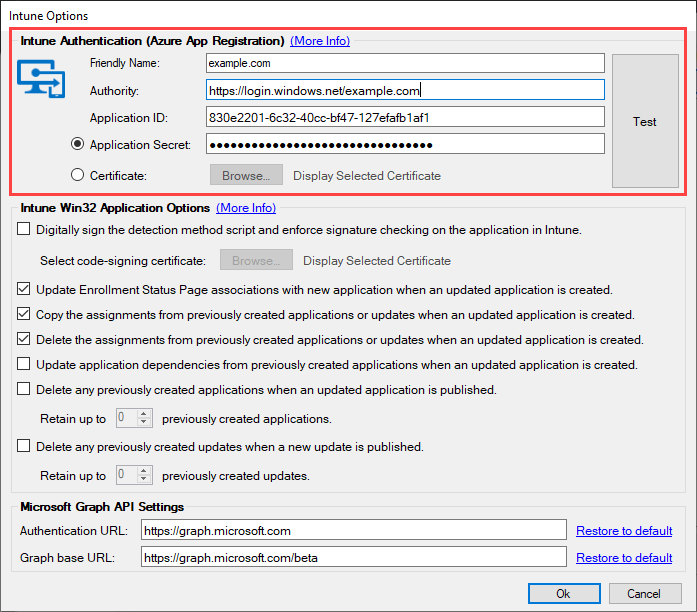
Task: Click the Test button
Action: [645, 121]
